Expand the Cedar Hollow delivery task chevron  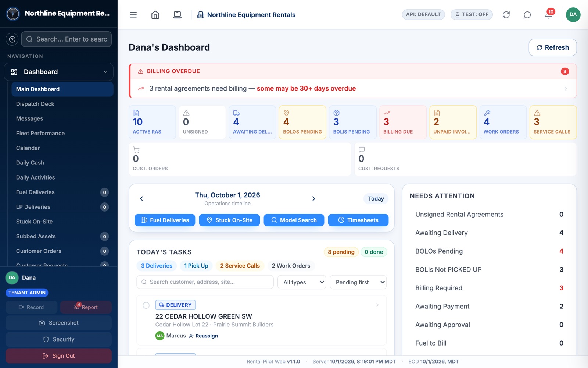pos(377,305)
